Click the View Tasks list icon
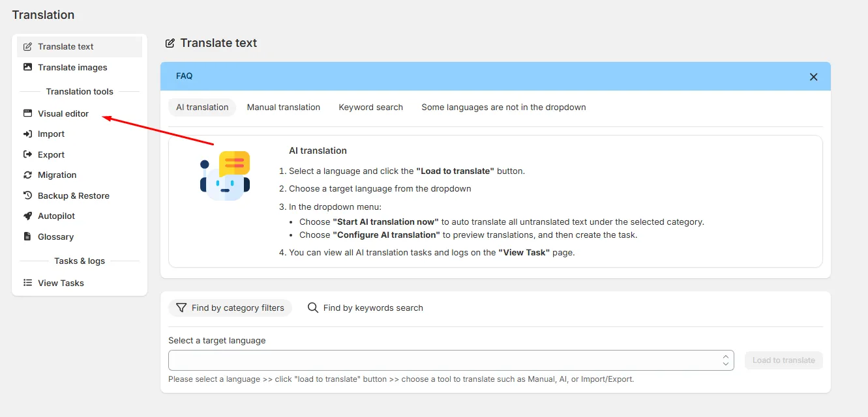 pyautogui.click(x=27, y=283)
